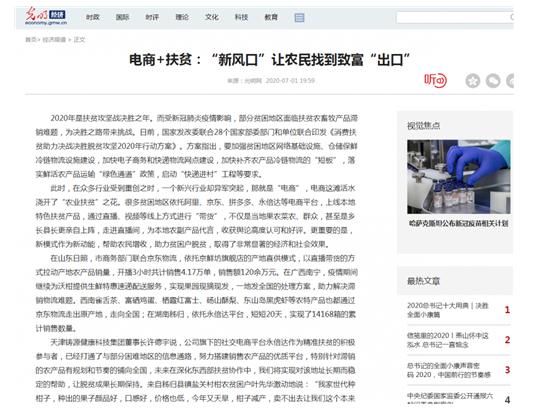The height and width of the screenshot is (420, 543).
Task: Share the article via the star icon
Action: (x=473, y=81)
